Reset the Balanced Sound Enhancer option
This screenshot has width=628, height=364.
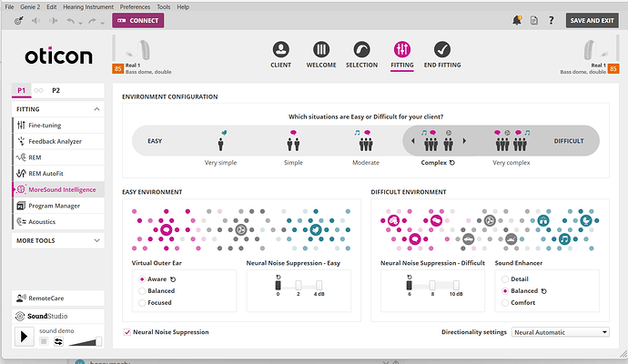click(544, 291)
